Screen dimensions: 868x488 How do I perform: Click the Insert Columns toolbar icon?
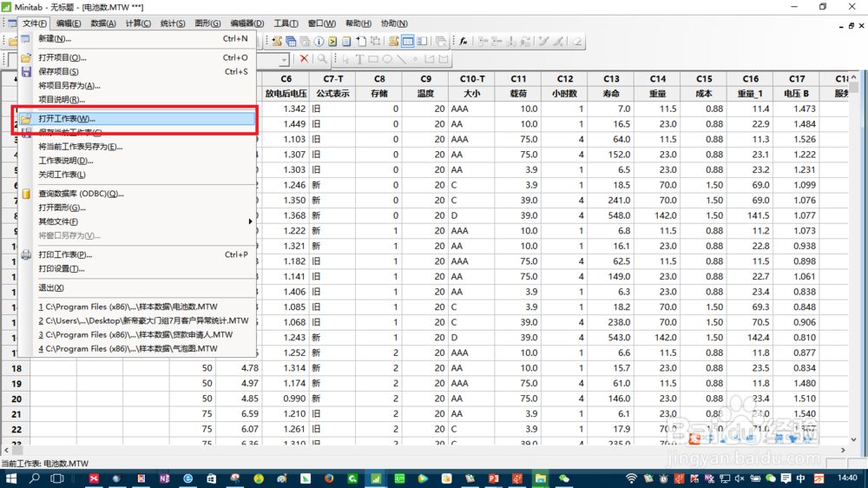click(x=511, y=41)
